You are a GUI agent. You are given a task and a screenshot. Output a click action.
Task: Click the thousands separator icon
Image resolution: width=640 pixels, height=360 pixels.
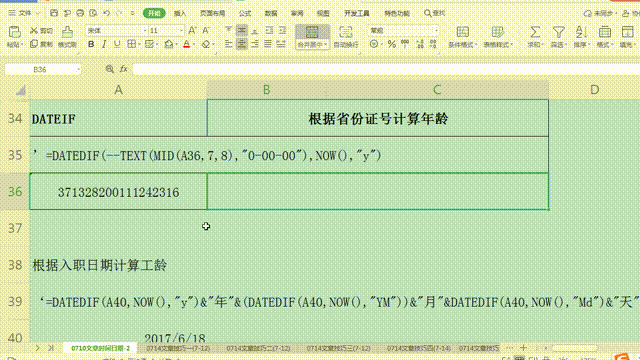[x=405, y=44]
